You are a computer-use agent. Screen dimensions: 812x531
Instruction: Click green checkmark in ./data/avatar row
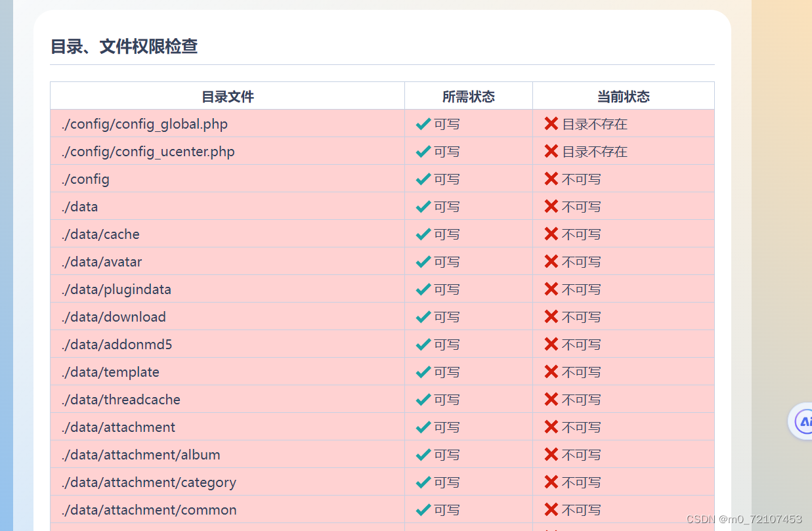click(423, 261)
